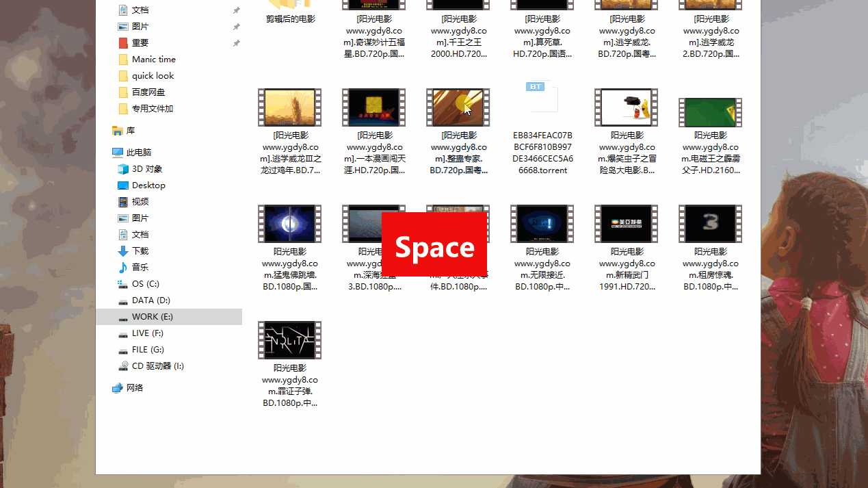This screenshot has height=488, width=868.
Task: Click the pin marker beside 重要
Action: (236, 42)
